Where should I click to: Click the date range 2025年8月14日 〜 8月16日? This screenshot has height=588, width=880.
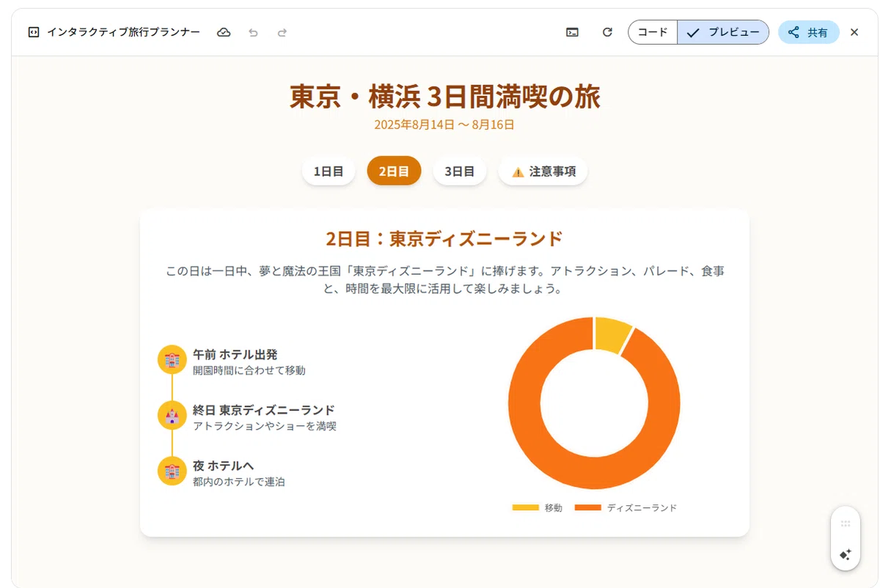(x=444, y=125)
